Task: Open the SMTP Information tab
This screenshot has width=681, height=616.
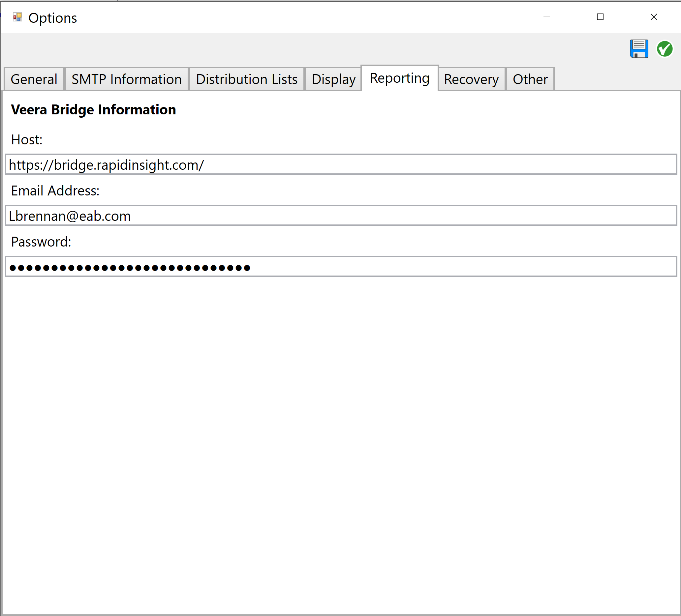Action: pyautogui.click(x=126, y=79)
